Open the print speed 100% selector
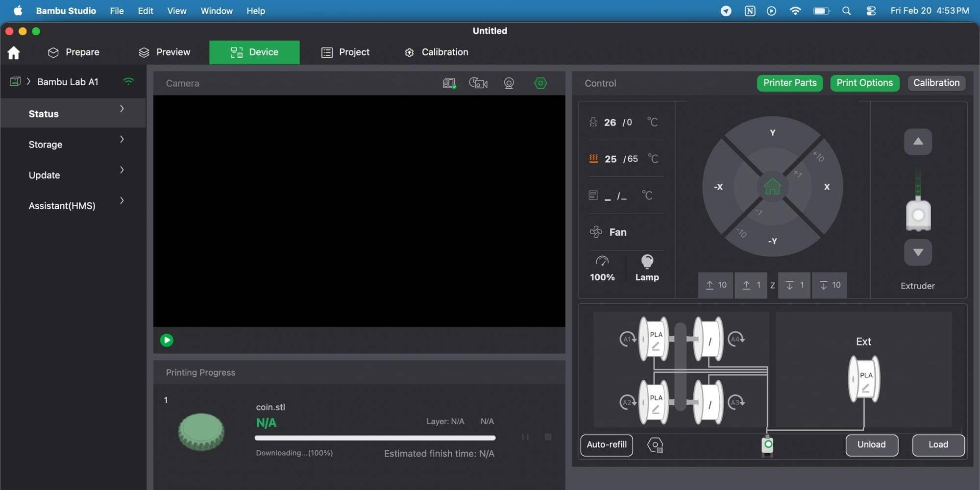 602,268
